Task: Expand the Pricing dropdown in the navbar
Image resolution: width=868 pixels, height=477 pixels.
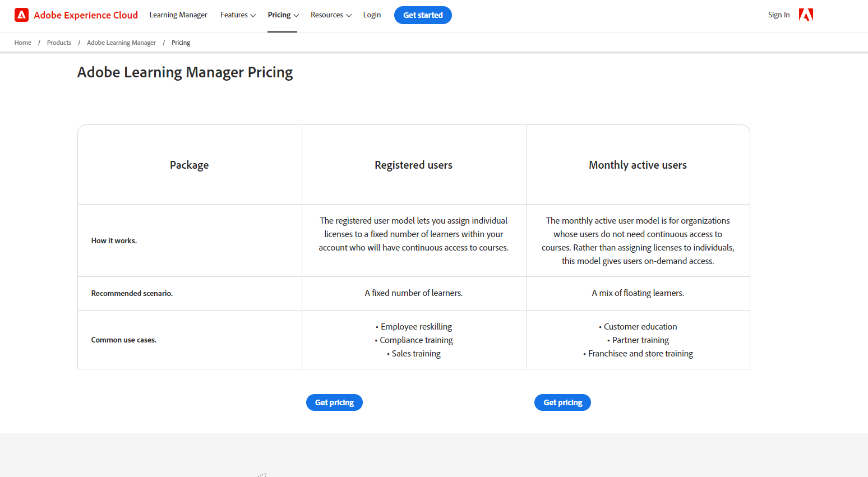Action: pos(283,15)
